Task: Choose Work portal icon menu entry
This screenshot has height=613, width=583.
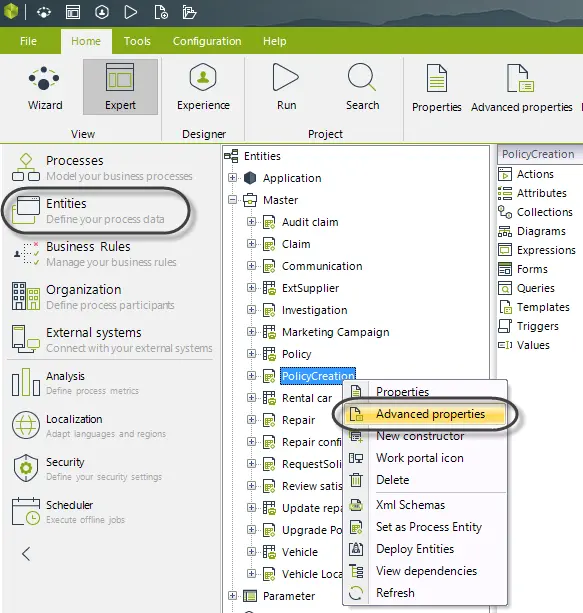Action: pos(425,458)
